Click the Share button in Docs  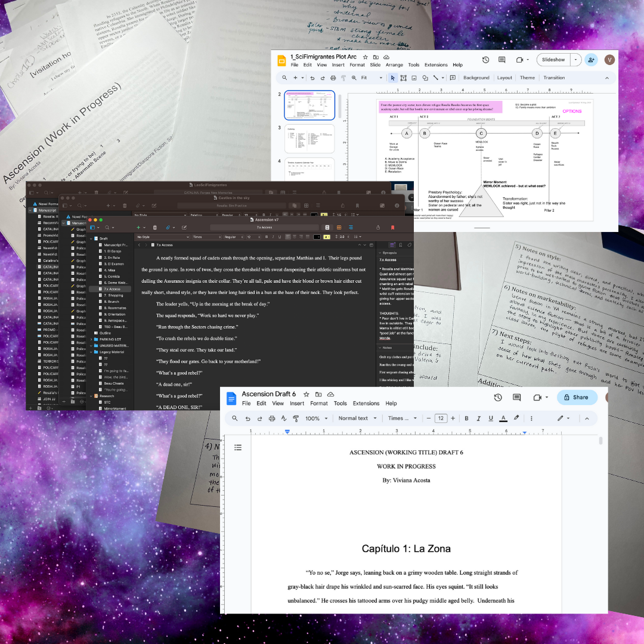coord(577,397)
